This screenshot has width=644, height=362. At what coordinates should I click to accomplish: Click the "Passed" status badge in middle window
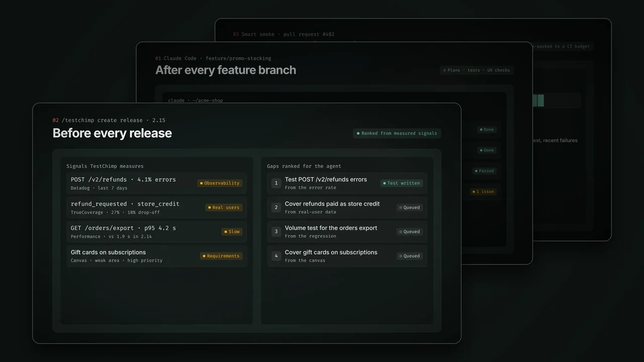coord(484,171)
